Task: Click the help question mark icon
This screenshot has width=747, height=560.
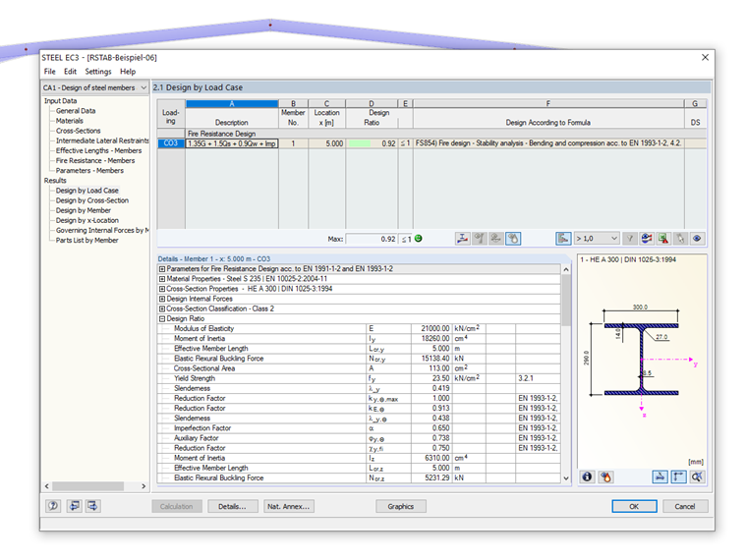Action: pos(53,506)
